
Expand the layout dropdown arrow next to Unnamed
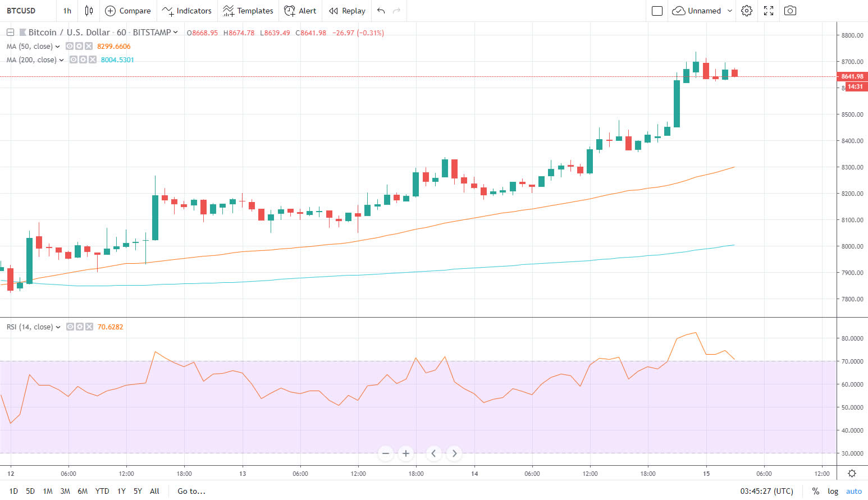tap(729, 11)
